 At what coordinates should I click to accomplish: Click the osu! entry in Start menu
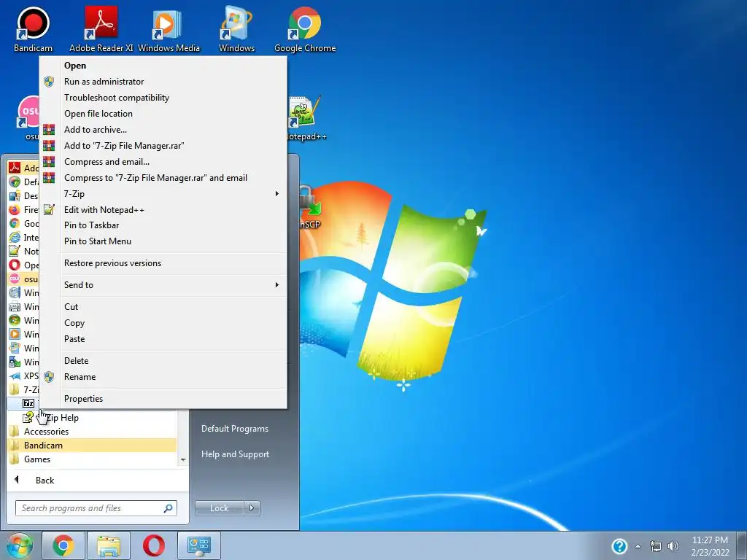click(x=23, y=279)
